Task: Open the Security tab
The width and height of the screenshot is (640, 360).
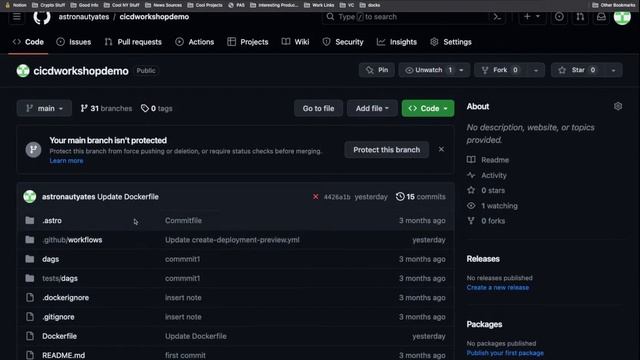Action: click(343, 42)
